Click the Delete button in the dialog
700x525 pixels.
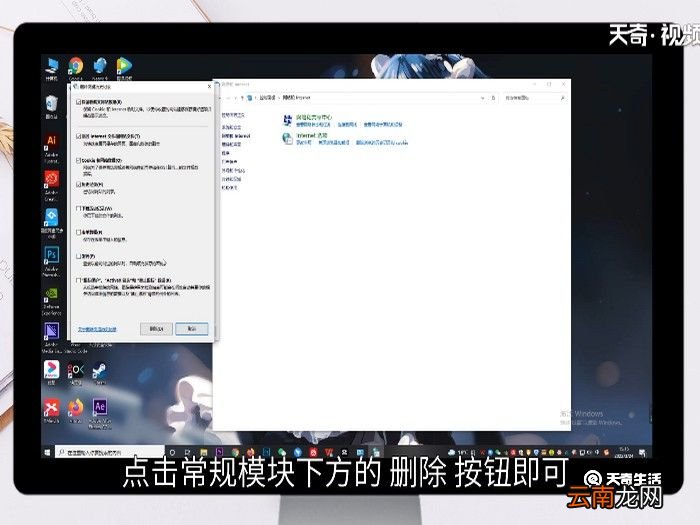[x=156, y=329]
